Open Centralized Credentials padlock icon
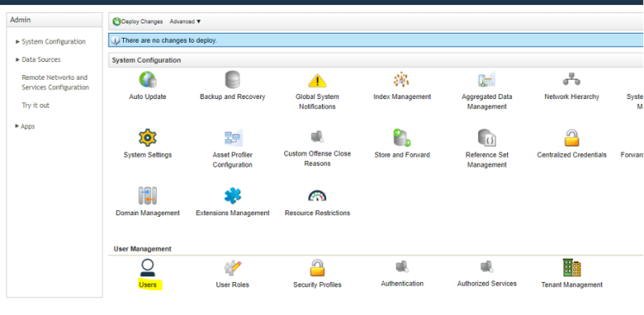The width and height of the screenshot is (644, 315). point(572,138)
